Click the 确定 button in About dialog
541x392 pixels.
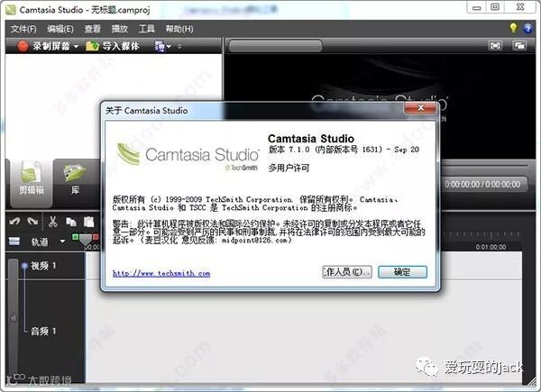[x=402, y=271]
